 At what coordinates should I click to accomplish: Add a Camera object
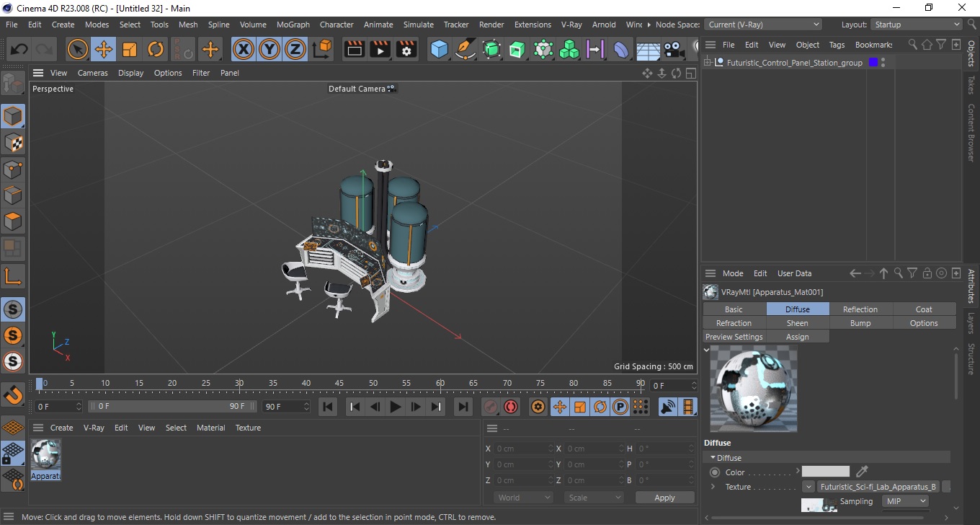(674, 49)
